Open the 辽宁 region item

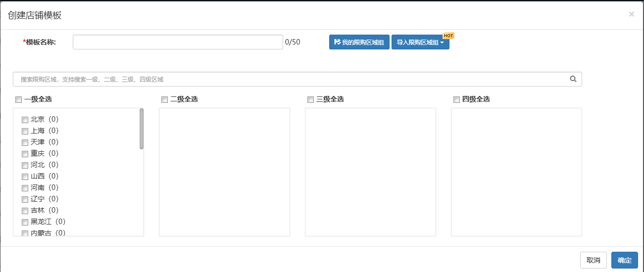[38, 199]
